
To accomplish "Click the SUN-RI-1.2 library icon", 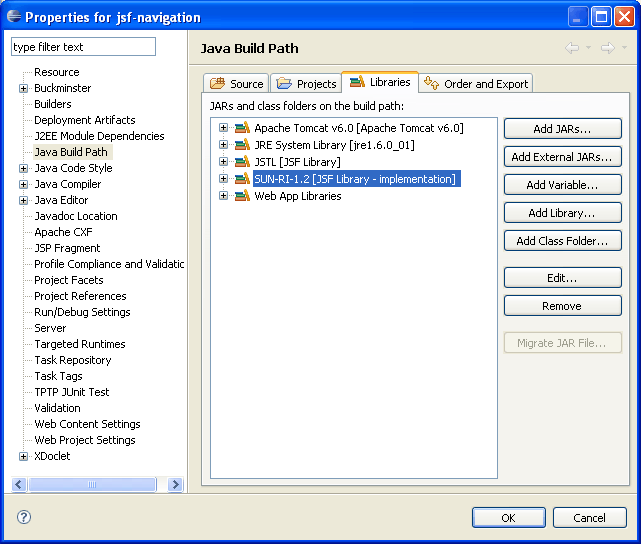I will (242, 179).
